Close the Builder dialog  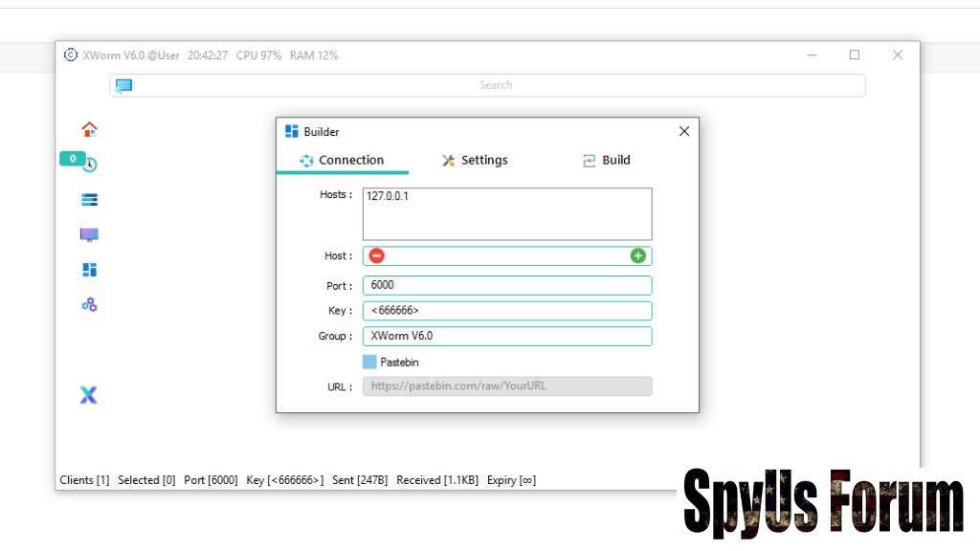[683, 132]
